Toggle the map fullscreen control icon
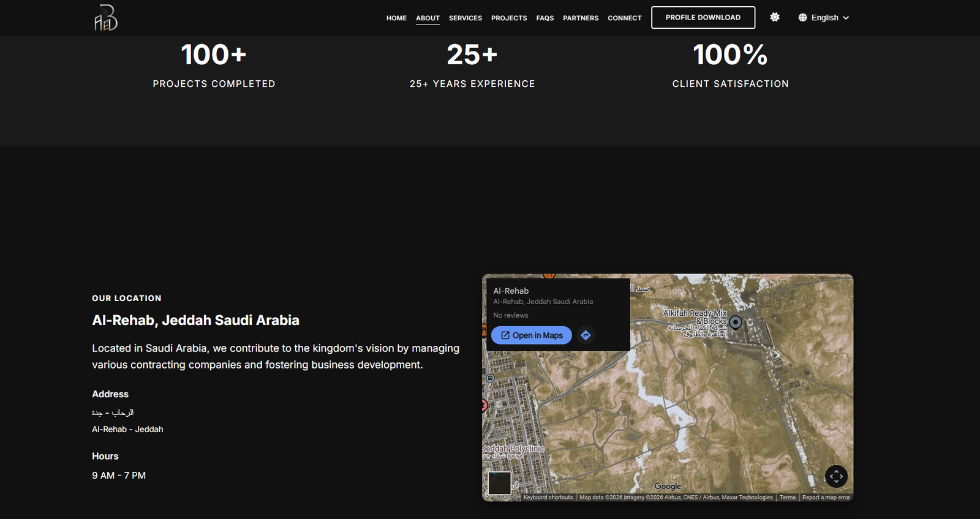The image size is (980, 519). tap(836, 476)
